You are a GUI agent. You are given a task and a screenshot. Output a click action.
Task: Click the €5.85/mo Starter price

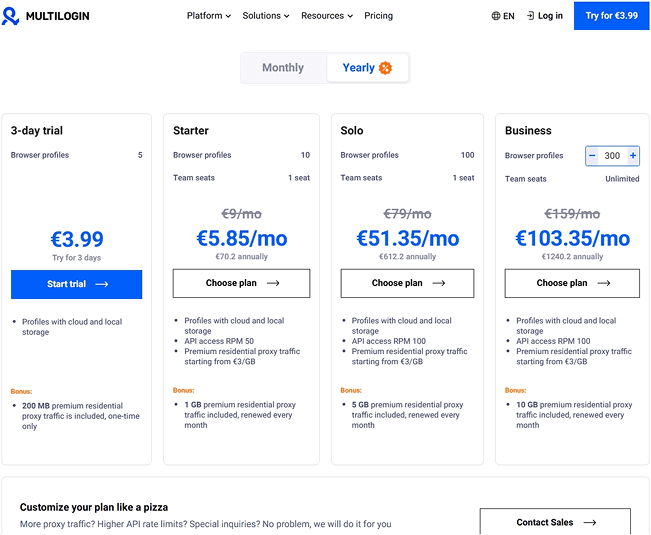242,239
